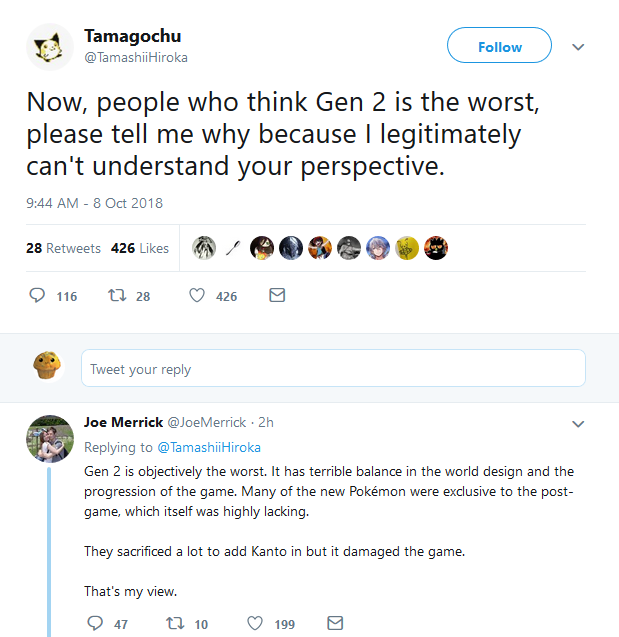The width and height of the screenshot is (619, 637).
Task: Open Tamagochu's profile avatar
Action: [50, 47]
